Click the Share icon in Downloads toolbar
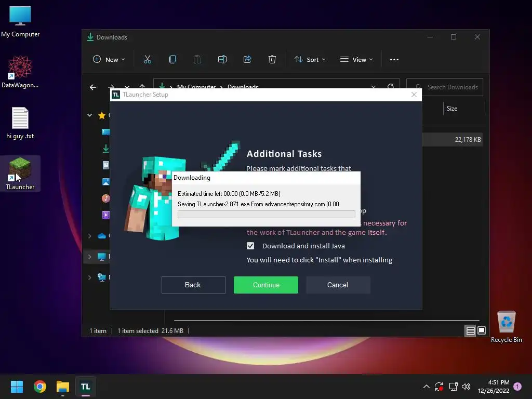Screen dimensions: 532x399 click(x=247, y=59)
